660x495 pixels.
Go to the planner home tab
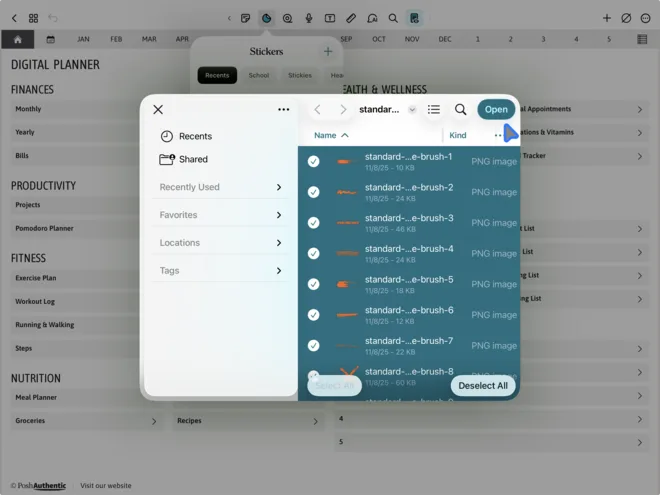(x=18, y=40)
